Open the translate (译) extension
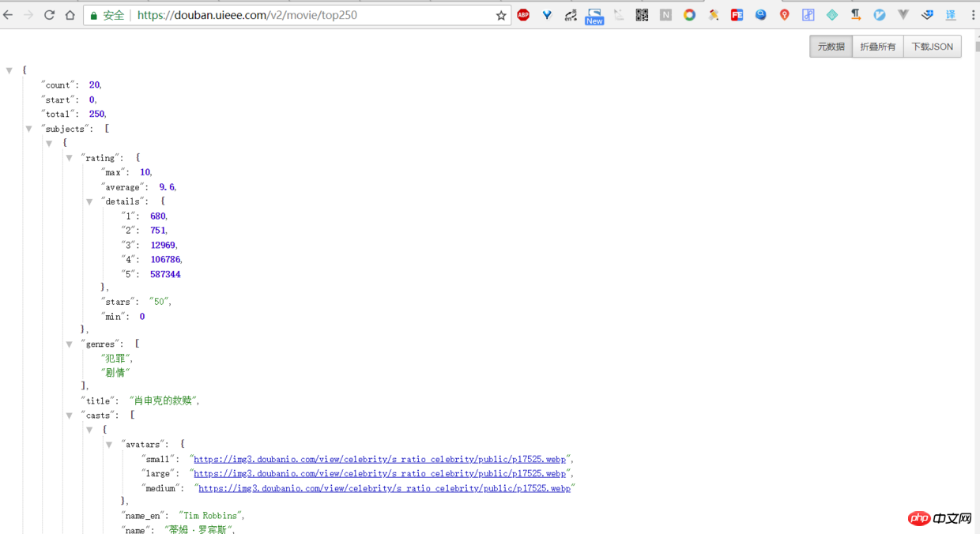980x534 pixels. tap(951, 15)
